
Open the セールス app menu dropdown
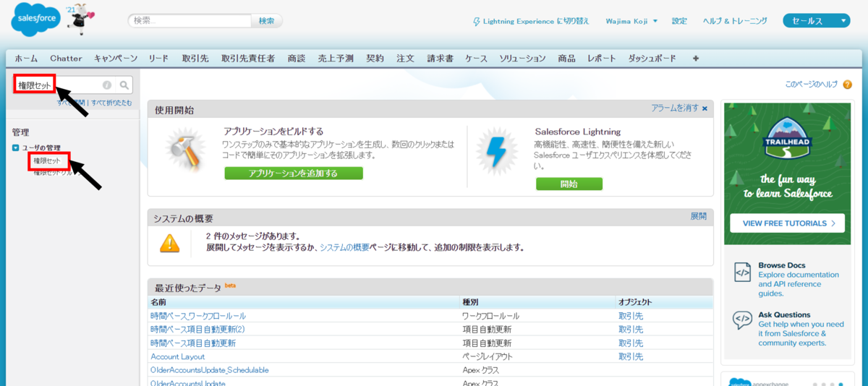816,21
